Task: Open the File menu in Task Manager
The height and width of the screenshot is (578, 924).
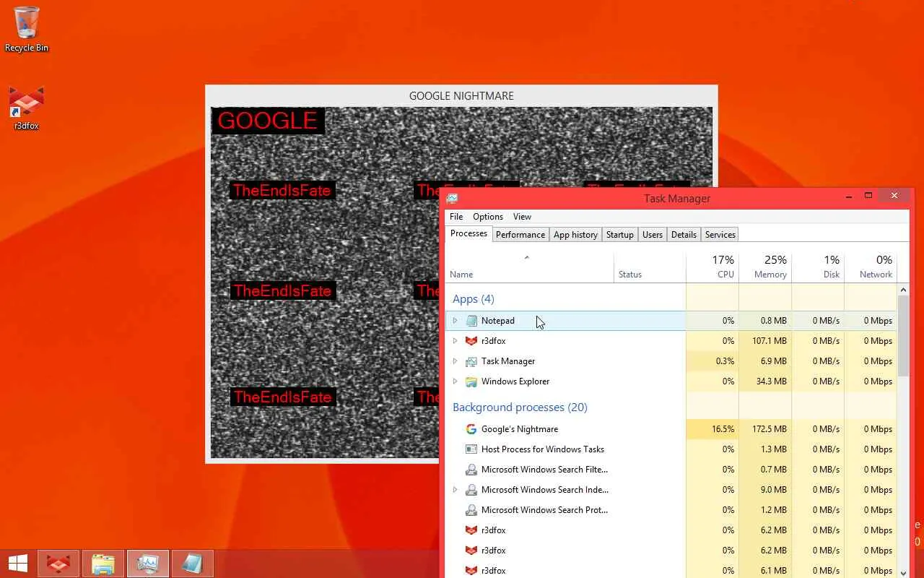Action: 456,217
